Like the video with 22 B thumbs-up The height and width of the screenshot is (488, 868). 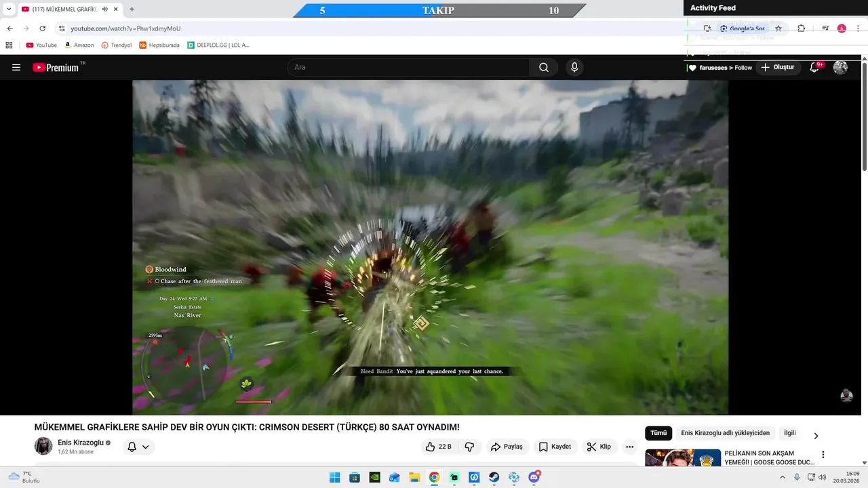pos(438,447)
